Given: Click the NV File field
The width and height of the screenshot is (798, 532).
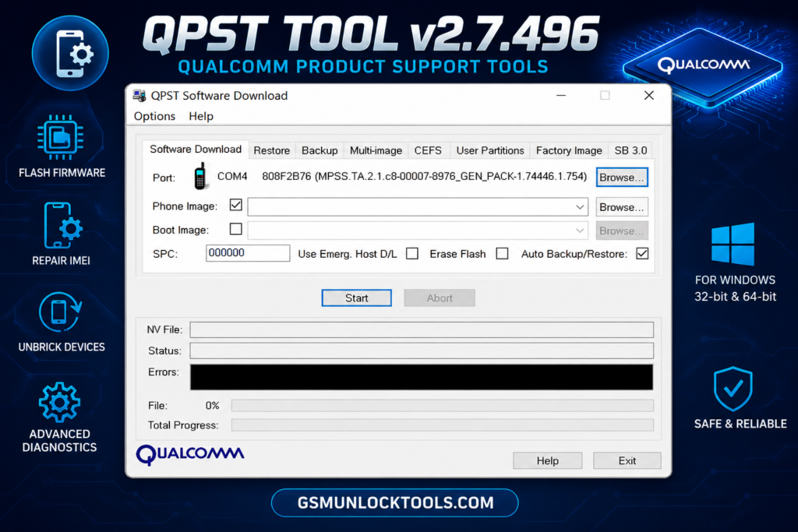Looking at the screenshot, I should pyautogui.click(x=422, y=329).
